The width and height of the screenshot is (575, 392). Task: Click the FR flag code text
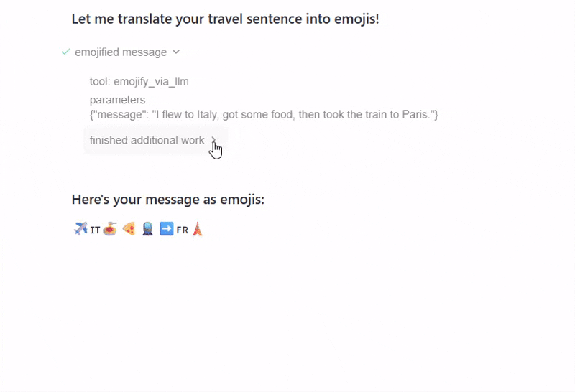tap(183, 230)
